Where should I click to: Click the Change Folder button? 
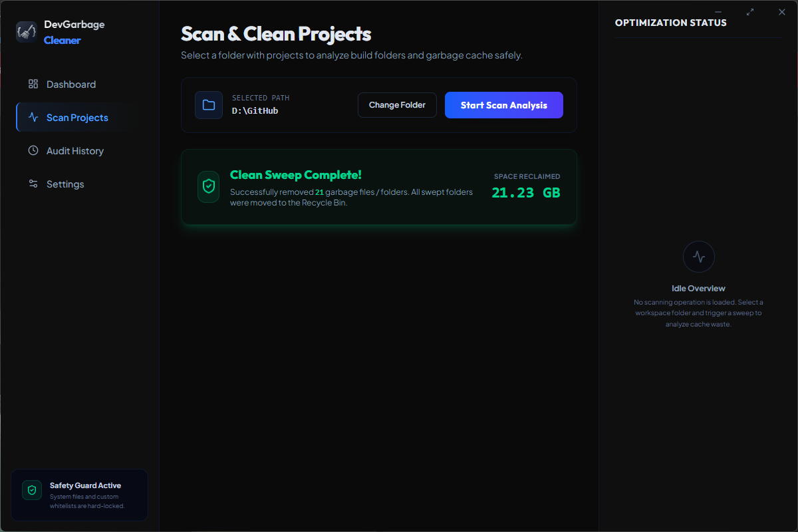(x=397, y=105)
